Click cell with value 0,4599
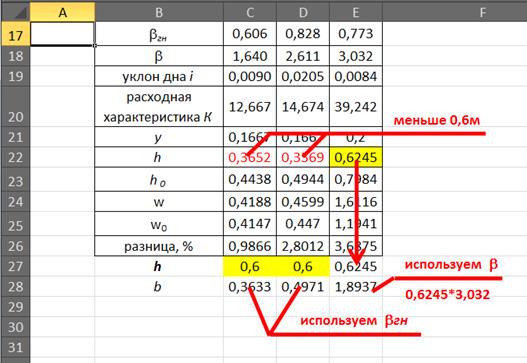Screen dimensions: 527x363 point(303,202)
